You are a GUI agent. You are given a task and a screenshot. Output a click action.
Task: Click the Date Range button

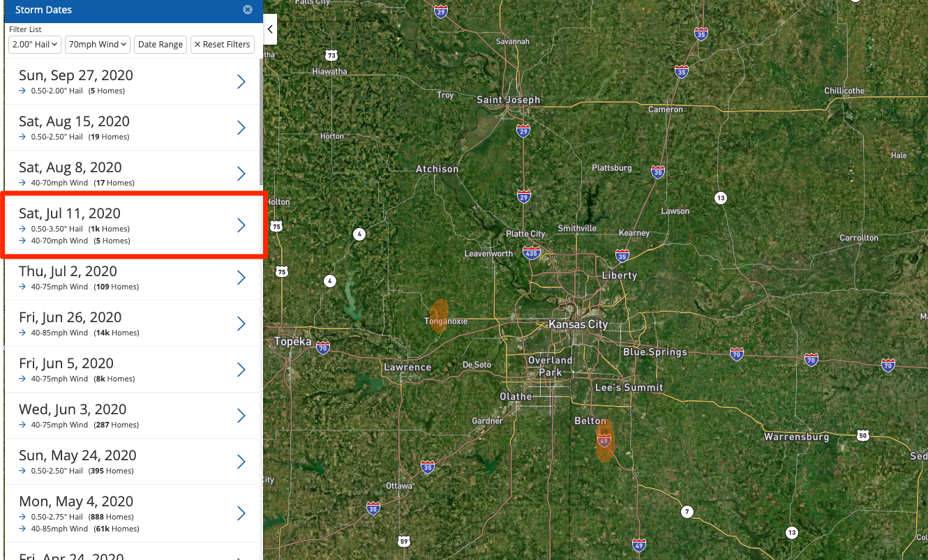[x=160, y=45]
